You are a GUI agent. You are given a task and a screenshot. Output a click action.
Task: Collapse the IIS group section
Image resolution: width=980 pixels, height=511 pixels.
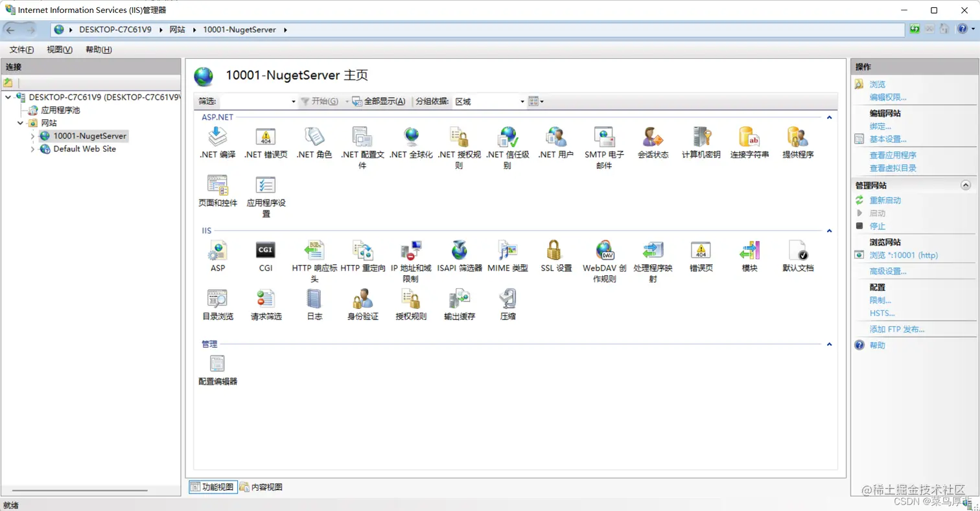coord(829,231)
